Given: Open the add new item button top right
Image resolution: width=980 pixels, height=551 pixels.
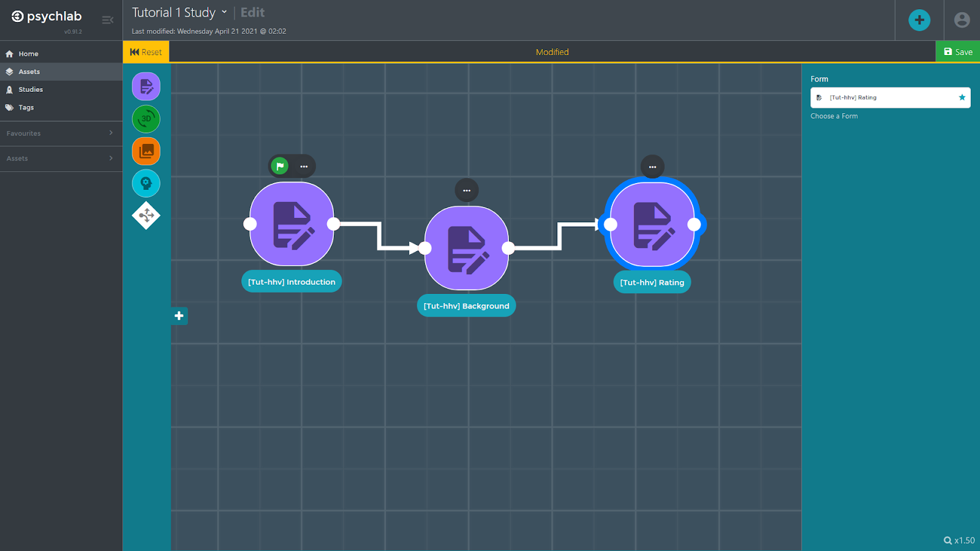Looking at the screenshot, I should click(x=919, y=20).
